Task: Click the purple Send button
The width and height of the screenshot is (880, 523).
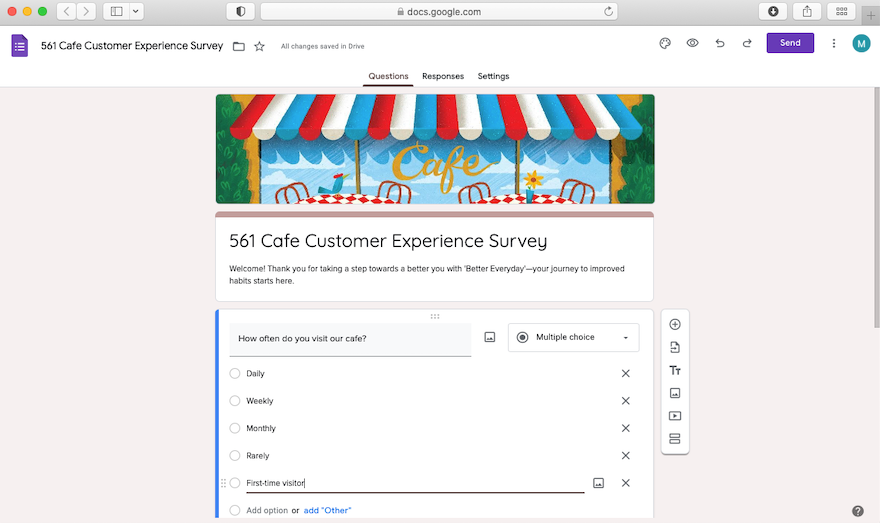Action: (790, 43)
